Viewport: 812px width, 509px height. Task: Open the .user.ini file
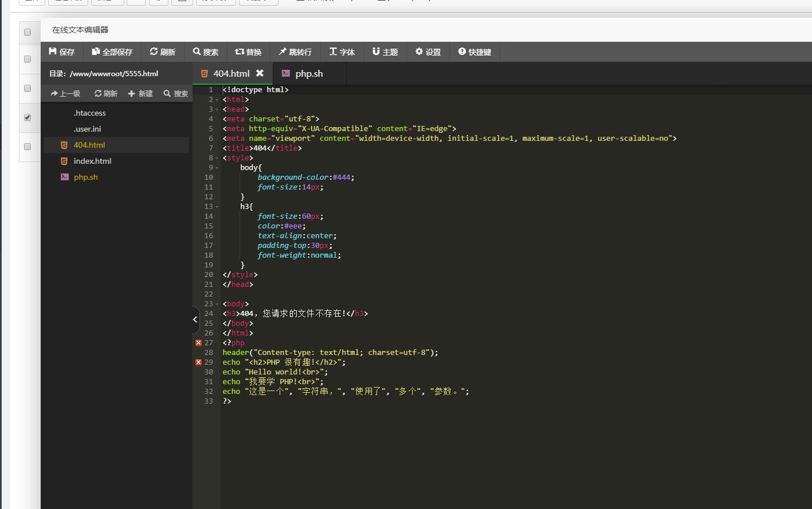tap(87, 129)
